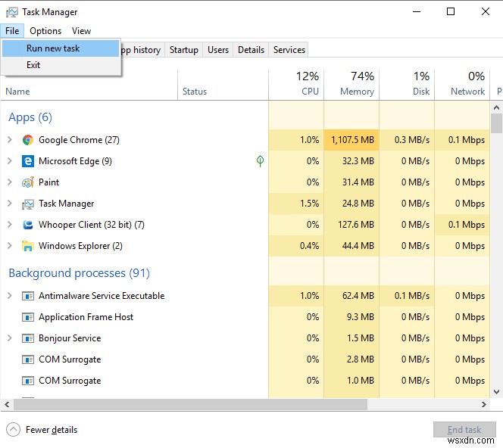Click the Task Manager title bar icon
The width and height of the screenshot is (503, 448).
point(12,12)
